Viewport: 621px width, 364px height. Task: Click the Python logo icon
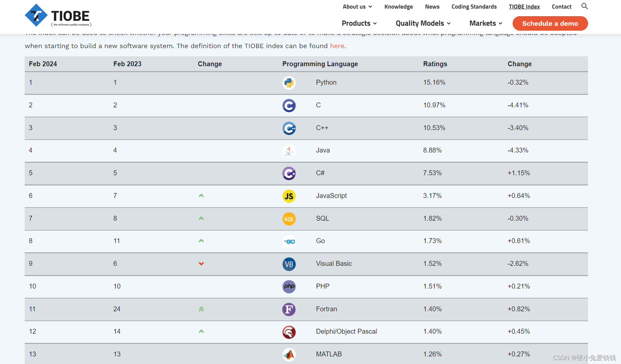click(289, 83)
